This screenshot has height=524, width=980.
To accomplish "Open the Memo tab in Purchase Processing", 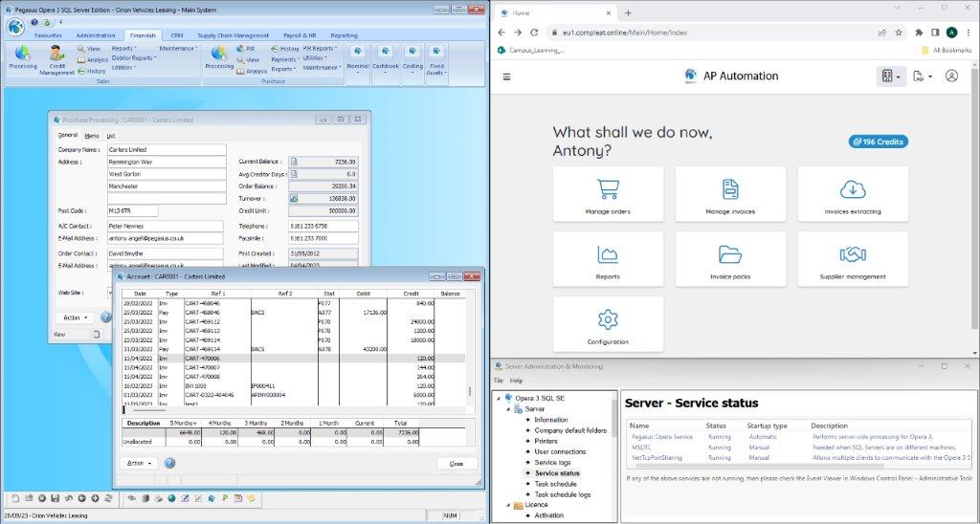I will pyautogui.click(x=92, y=136).
